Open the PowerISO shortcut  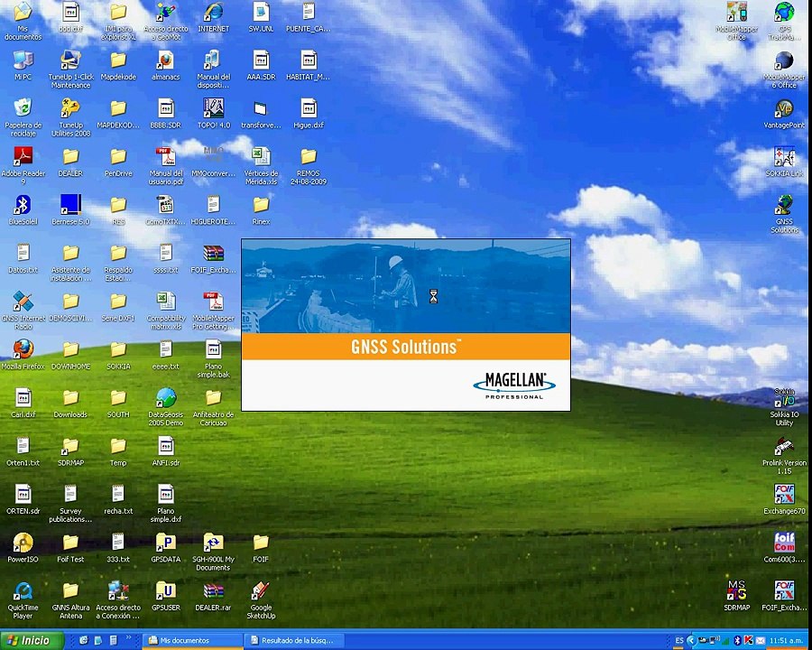coord(23,543)
